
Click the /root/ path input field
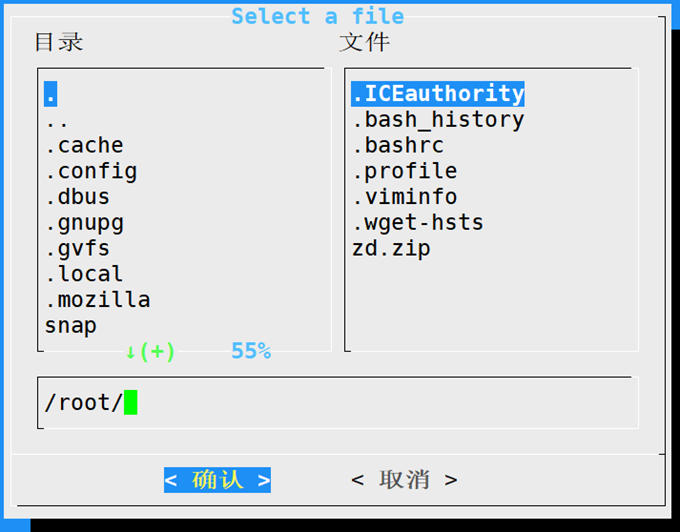tap(336, 403)
